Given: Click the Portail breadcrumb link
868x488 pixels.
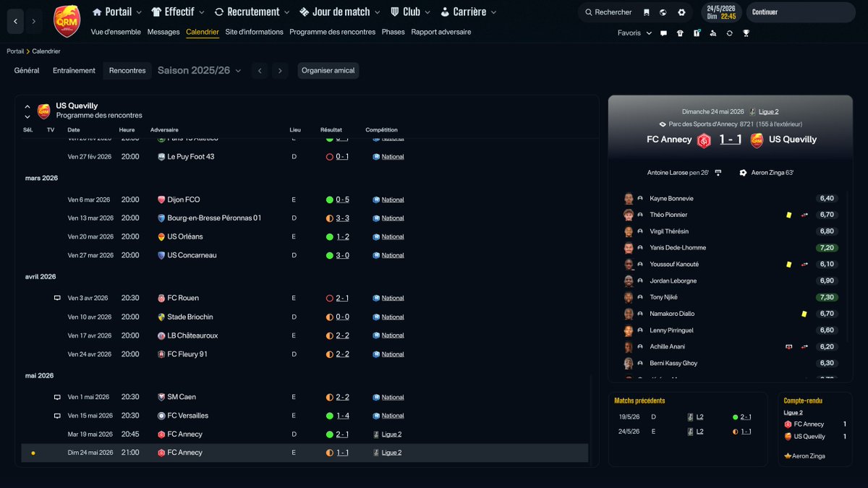Looking at the screenshot, I should coord(15,51).
